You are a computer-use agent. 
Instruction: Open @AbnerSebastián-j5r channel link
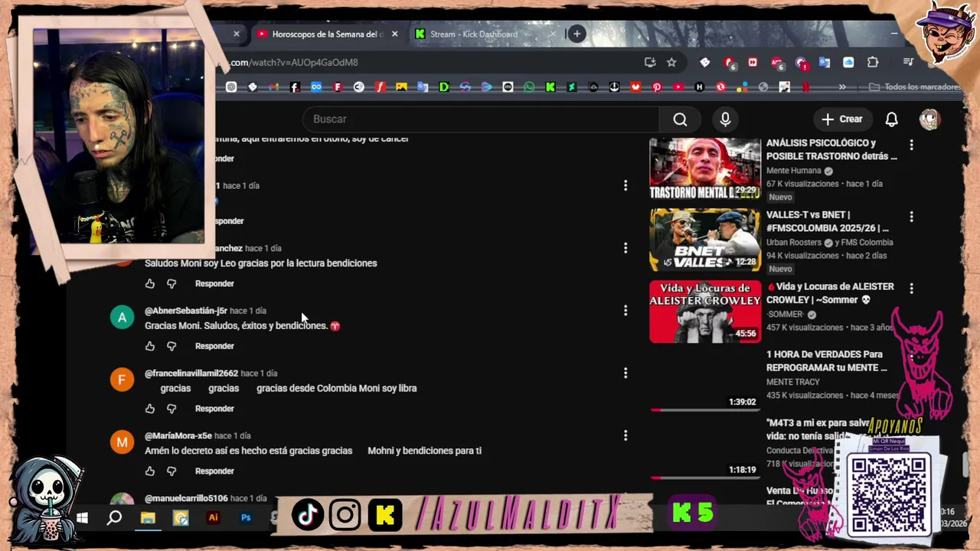tap(186, 311)
